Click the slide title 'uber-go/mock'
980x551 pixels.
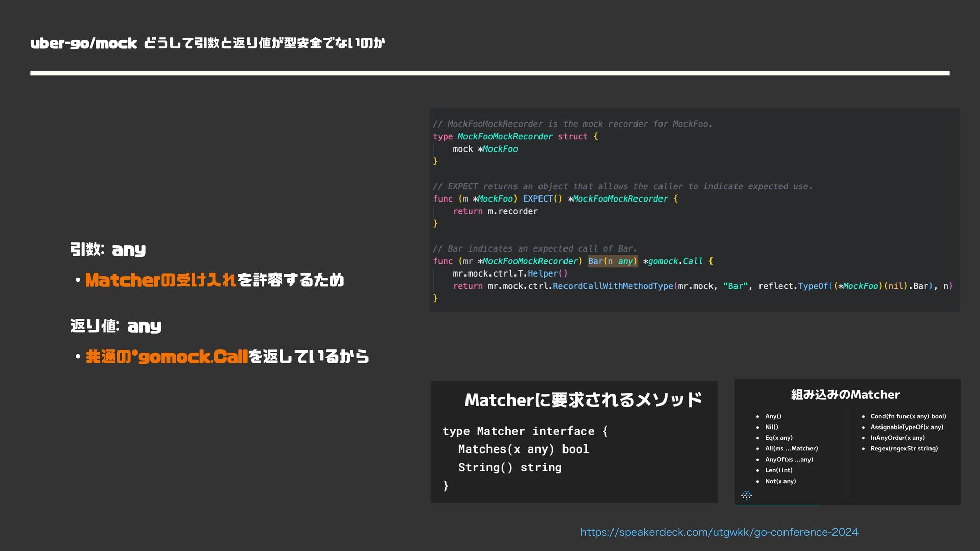84,43
